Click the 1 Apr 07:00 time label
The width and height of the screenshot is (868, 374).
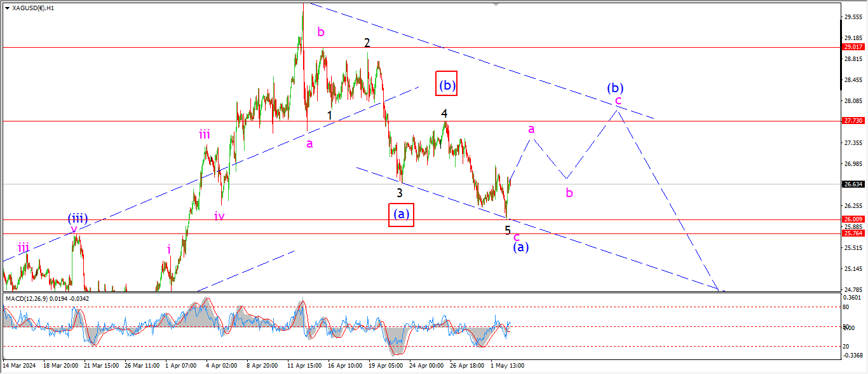click(x=182, y=366)
